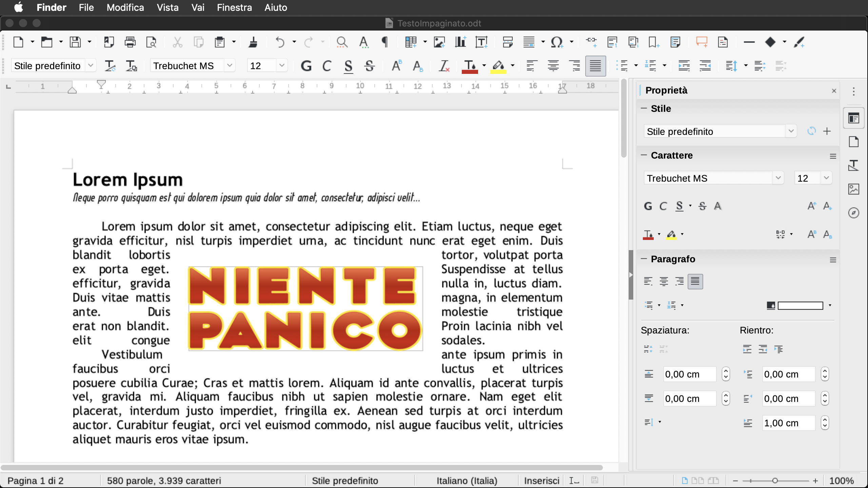
Task: Open the Gallery icon in sidebar
Action: 853,189
